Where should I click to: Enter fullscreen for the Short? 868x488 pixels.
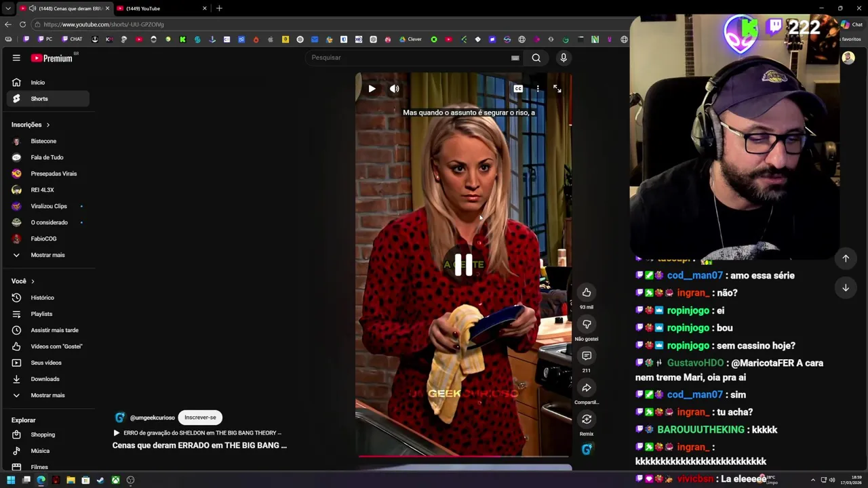pyautogui.click(x=557, y=89)
